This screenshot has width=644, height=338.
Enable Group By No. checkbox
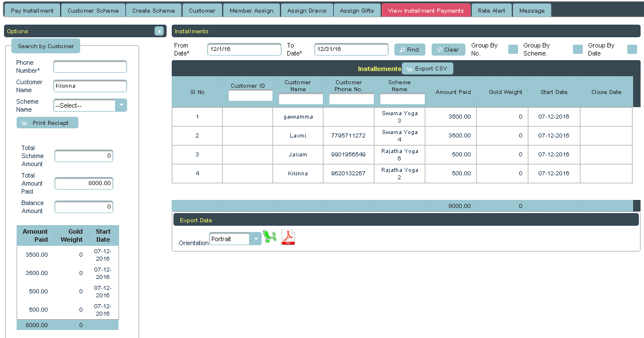513,49
